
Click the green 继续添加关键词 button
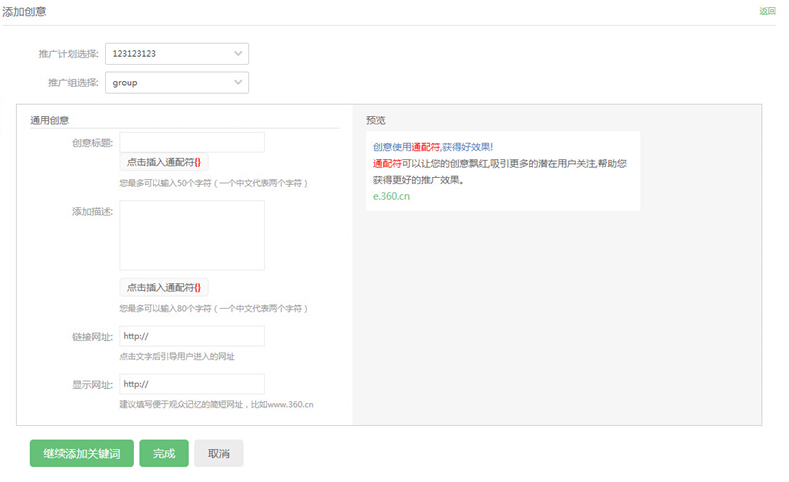pos(82,454)
